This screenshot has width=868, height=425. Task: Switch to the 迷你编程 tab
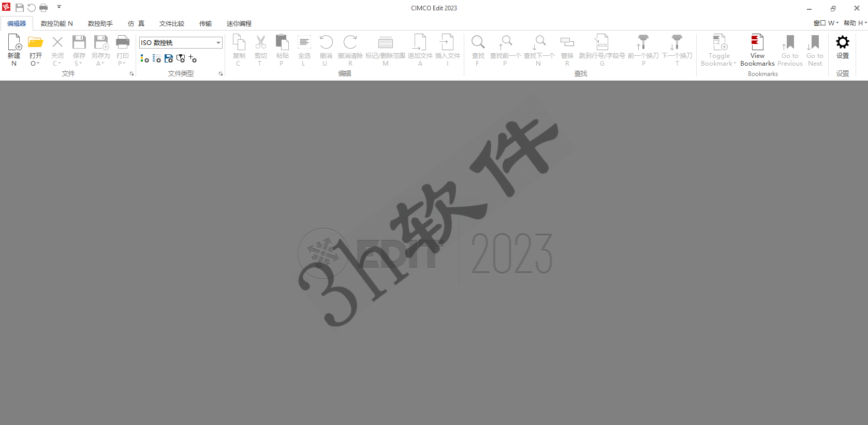click(239, 23)
